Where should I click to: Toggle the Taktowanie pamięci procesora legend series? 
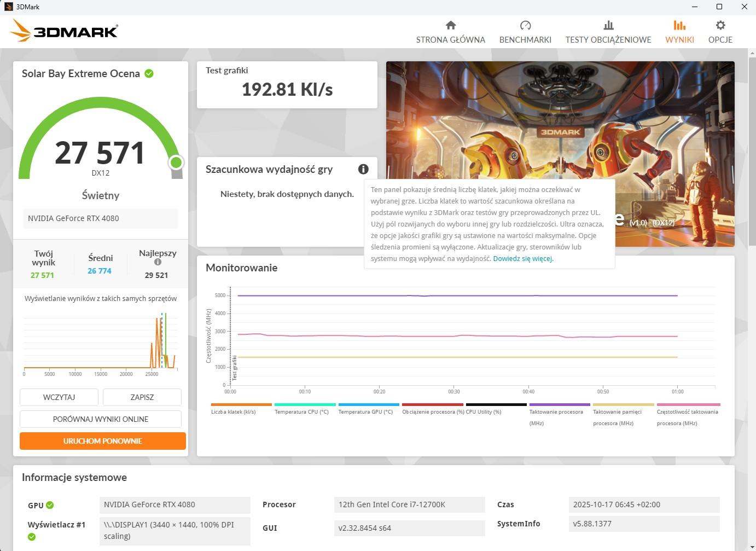click(624, 415)
